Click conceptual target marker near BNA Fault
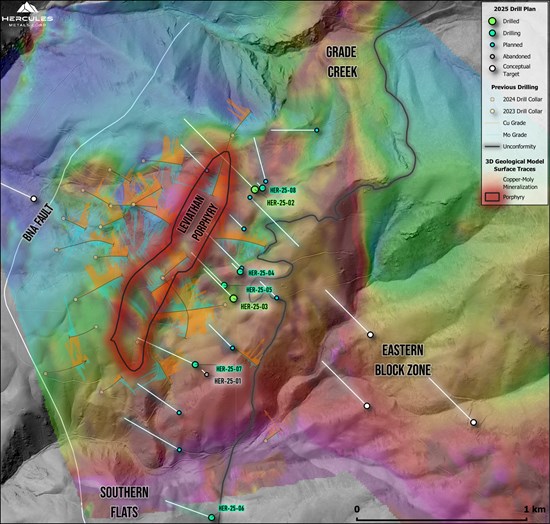 pos(34,199)
